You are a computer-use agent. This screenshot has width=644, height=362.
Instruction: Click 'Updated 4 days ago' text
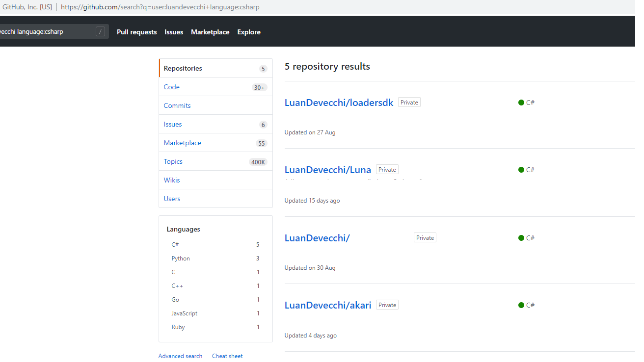point(311,336)
